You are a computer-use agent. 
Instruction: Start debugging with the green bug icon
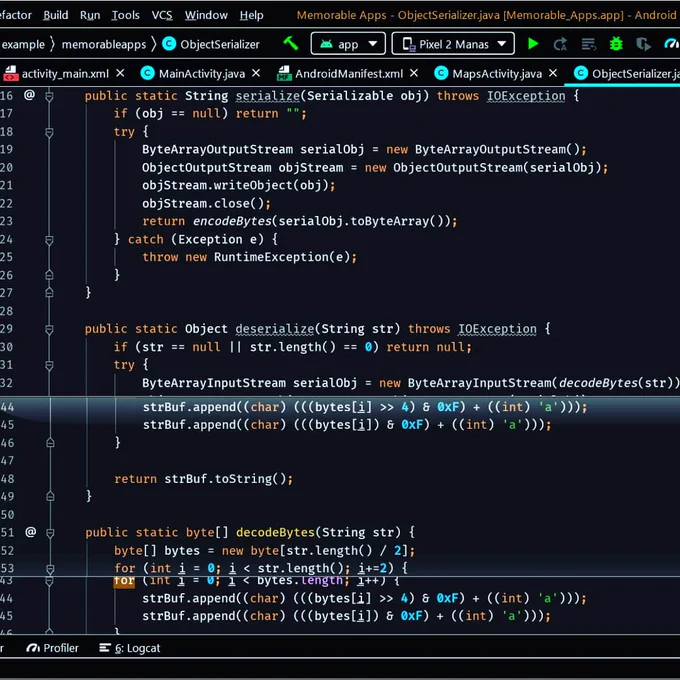coord(616,44)
